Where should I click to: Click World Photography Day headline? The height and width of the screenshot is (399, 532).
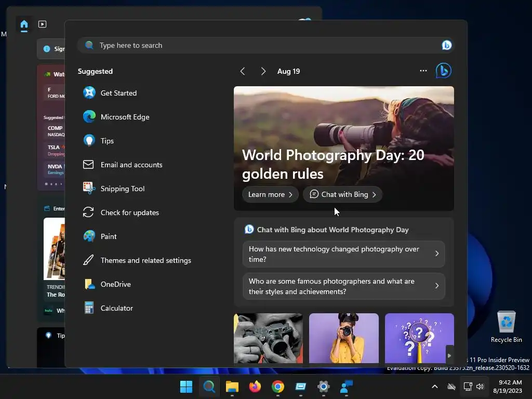pos(333,164)
